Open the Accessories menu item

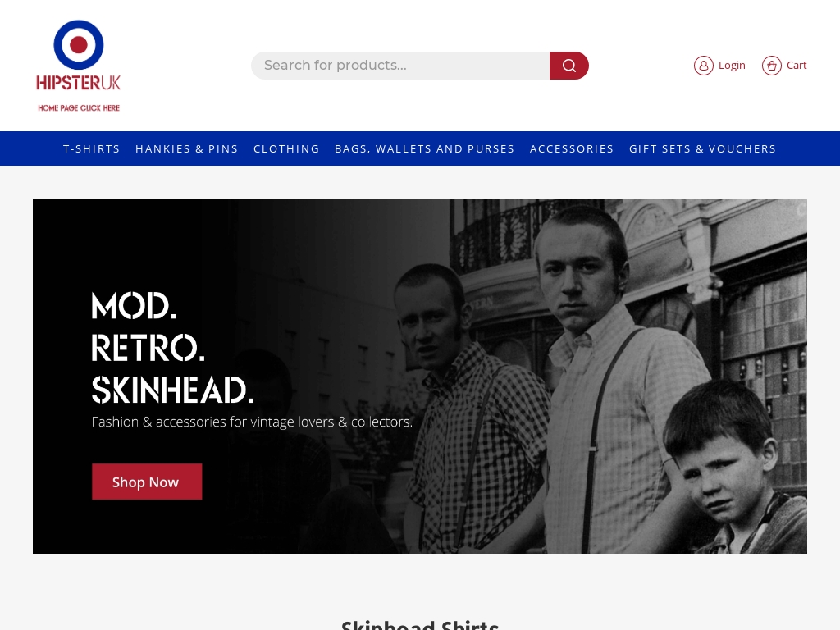tap(572, 149)
